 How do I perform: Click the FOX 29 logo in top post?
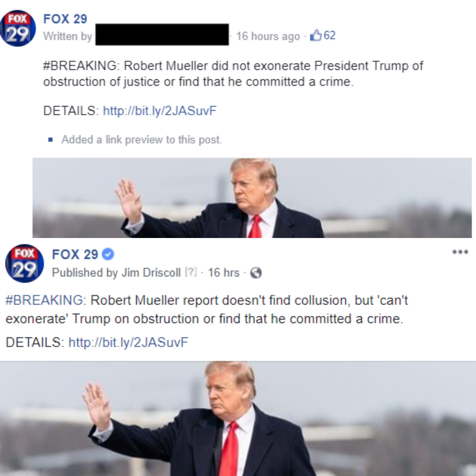(x=18, y=29)
